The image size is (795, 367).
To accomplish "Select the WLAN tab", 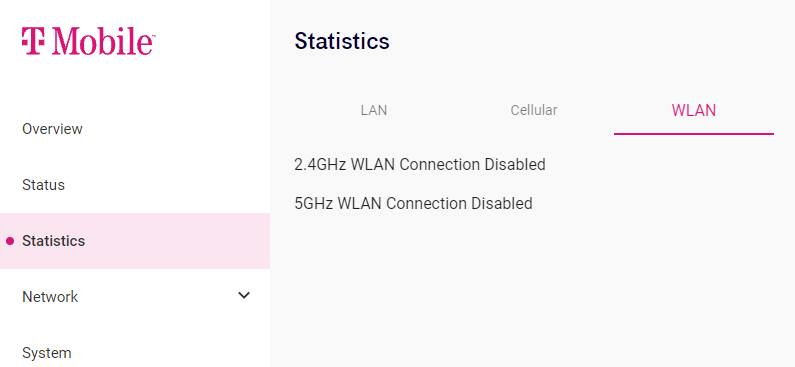I will 694,110.
